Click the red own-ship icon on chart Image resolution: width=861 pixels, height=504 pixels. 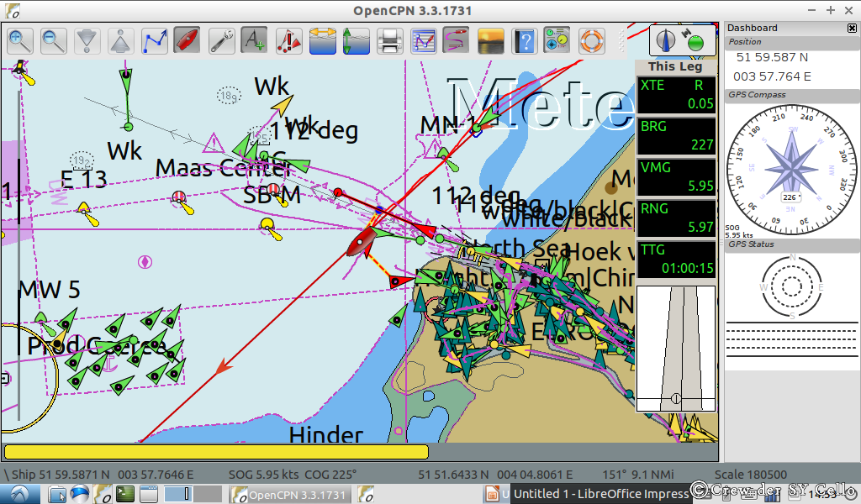pyautogui.click(x=359, y=244)
